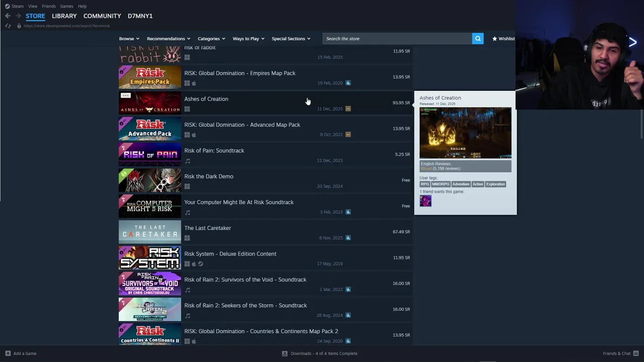Open the Wishlist link
This screenshot has width=644, height=362.
coord(504,39)
